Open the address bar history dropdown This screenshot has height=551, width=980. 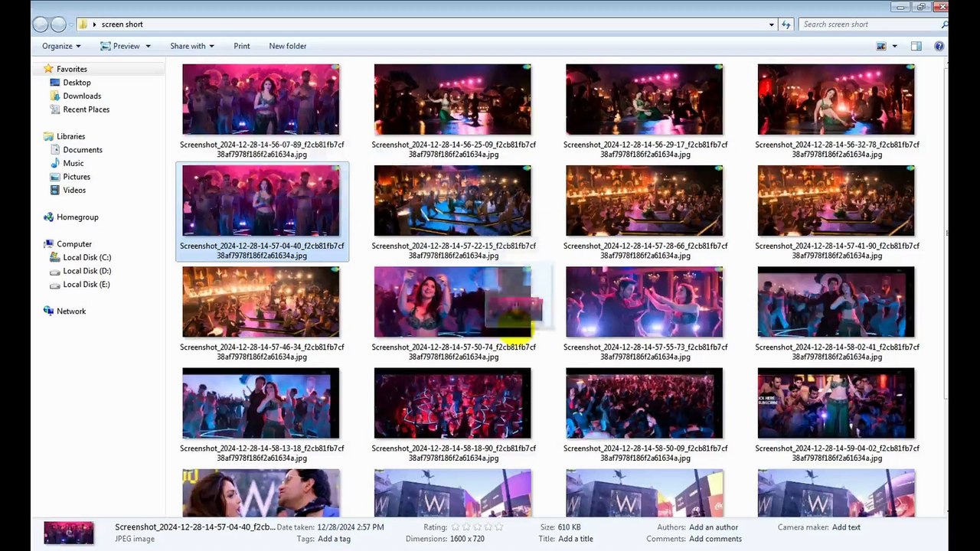772,24
